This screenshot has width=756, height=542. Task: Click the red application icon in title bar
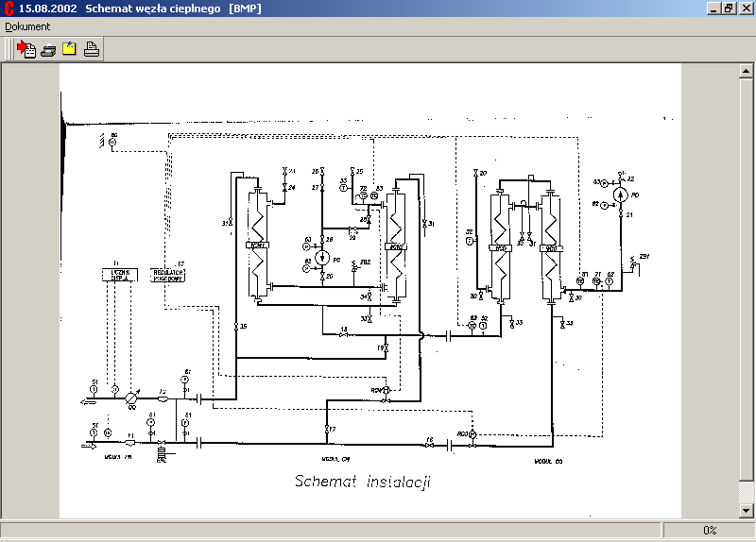coord(9,8)
